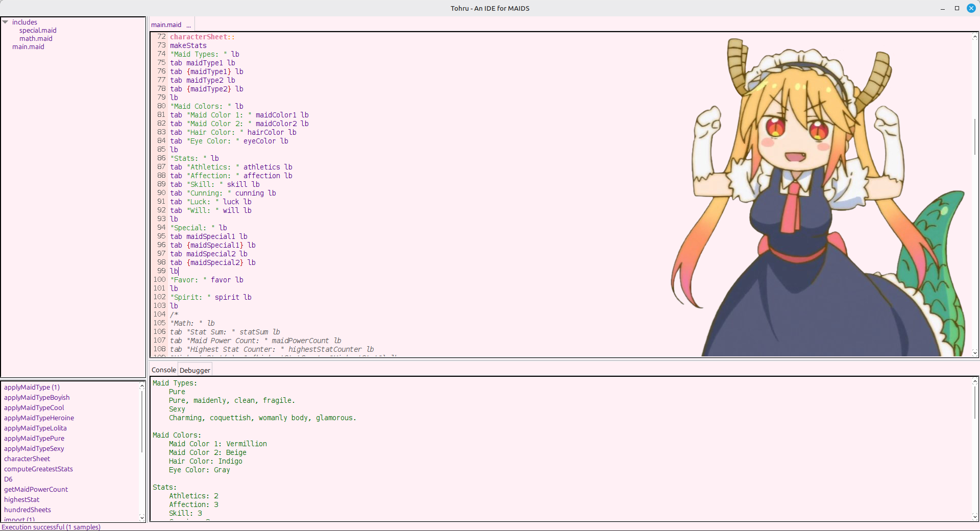Click console scrollbar up arrow
Image resolution: width=980 pixels, height=531 pixels.
[x=975, y=381]
